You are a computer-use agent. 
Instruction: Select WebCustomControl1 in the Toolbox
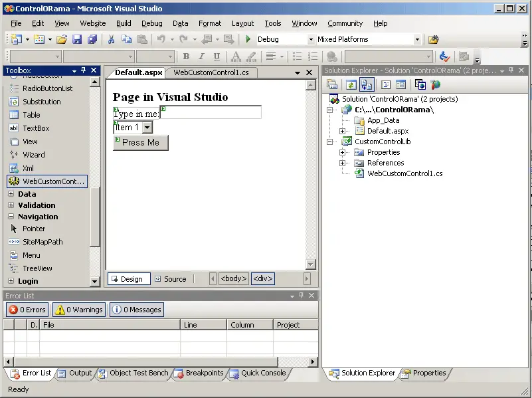coord(47,181)
